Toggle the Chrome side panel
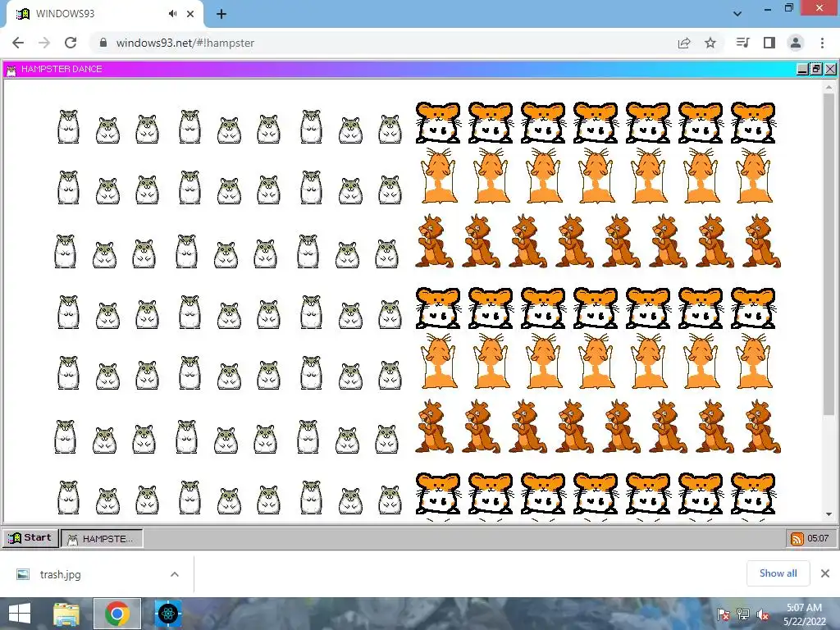The image size is (840, 630). 769,43
